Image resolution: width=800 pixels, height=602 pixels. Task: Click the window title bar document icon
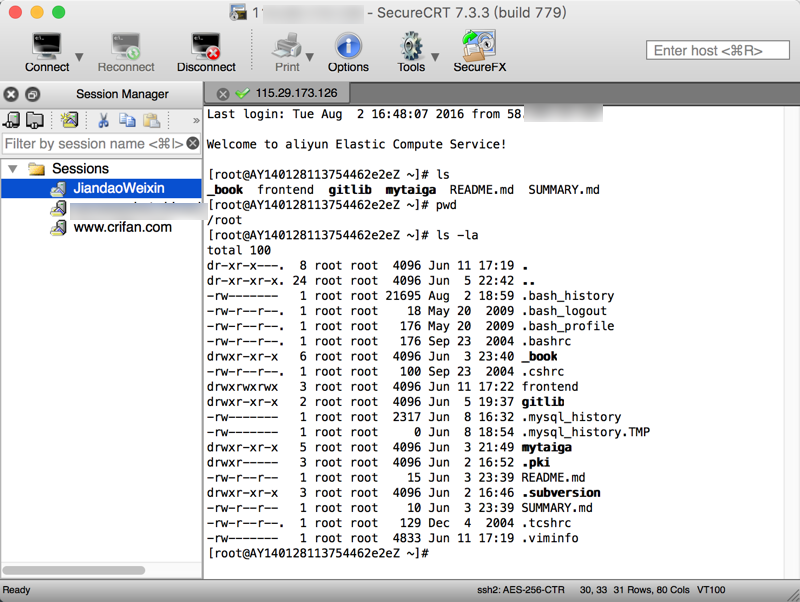[x=238, y=12]
